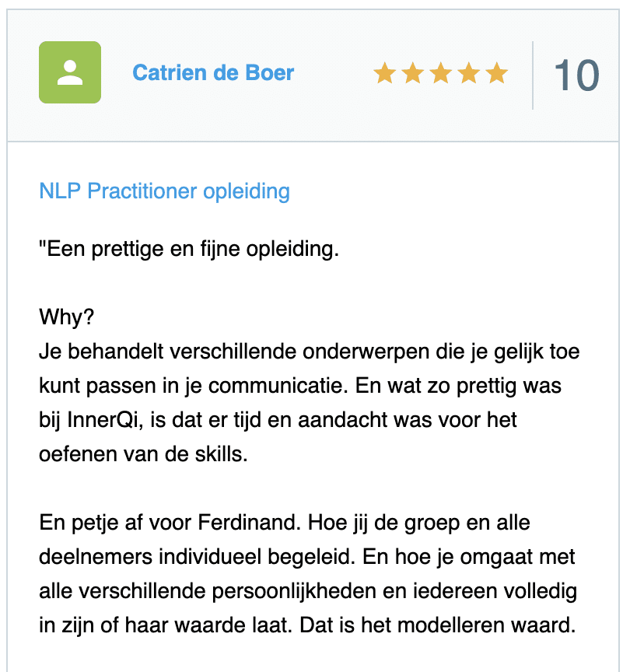The height and width of the screenshot is (672, 630).
Task: Open the NLP Practitioner opleiding link
Action: point(164,191)
